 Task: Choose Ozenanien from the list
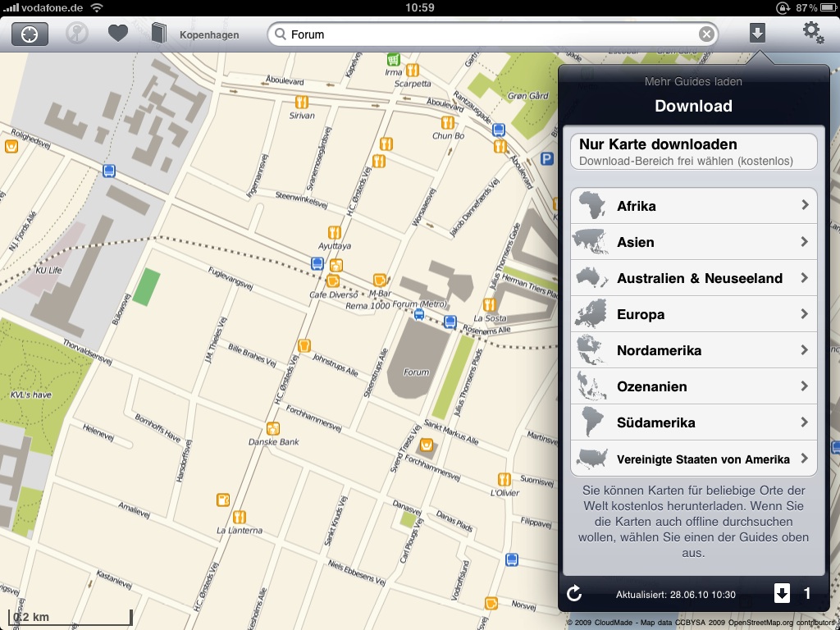[x=694, y=386]
